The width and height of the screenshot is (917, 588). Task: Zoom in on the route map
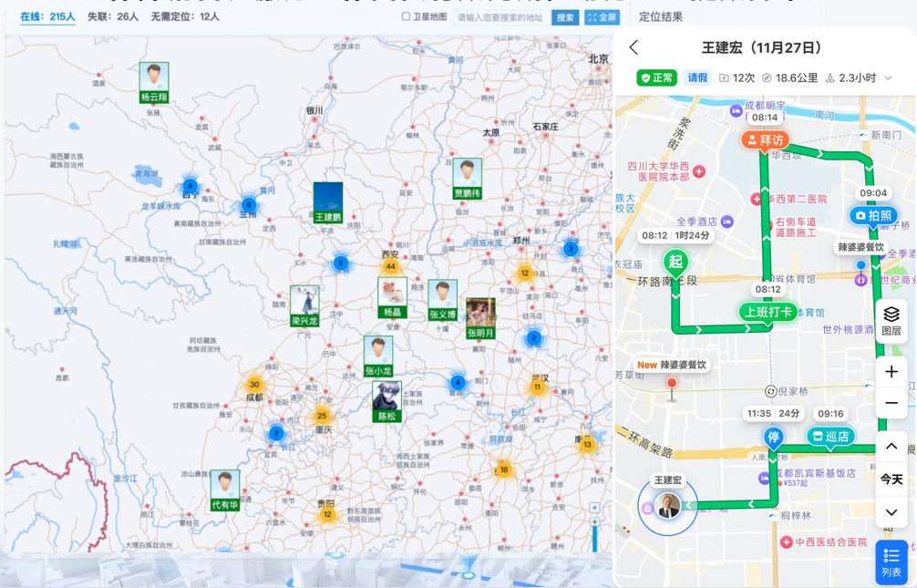coord(890,372)
